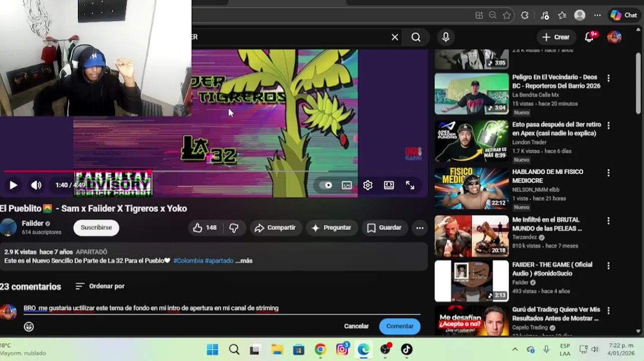Open the player settings gear

(368, 185)
